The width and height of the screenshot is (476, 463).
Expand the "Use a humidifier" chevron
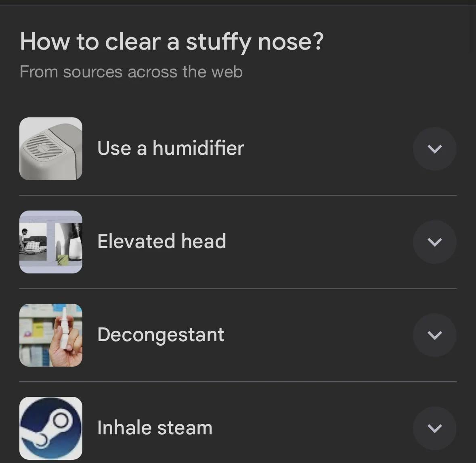(434, 149)
